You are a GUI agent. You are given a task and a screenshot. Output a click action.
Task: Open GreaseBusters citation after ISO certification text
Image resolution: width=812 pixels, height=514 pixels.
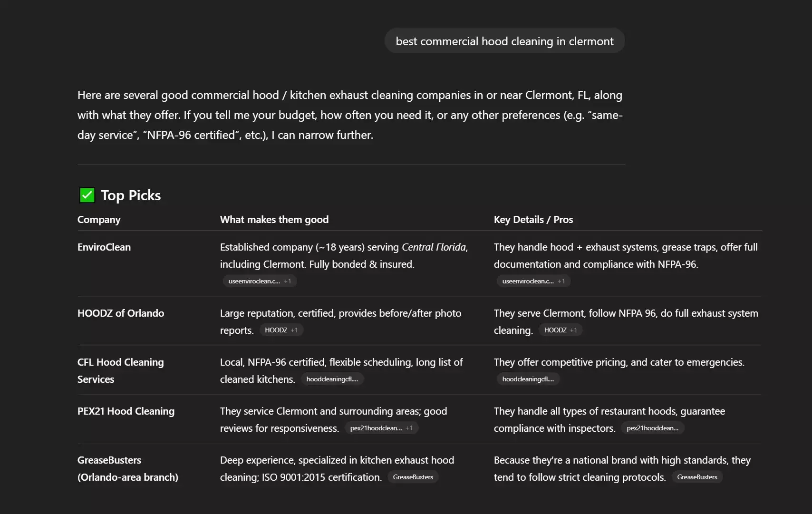point(413,477)
